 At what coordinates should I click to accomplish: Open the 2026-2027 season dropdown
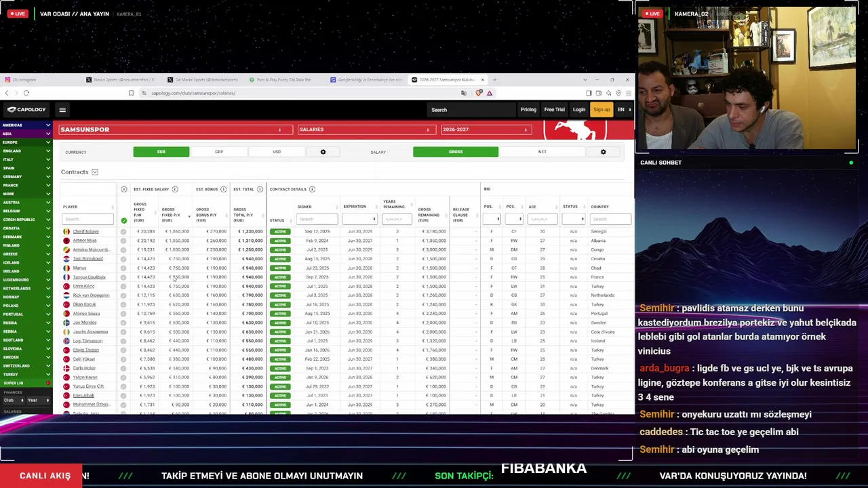pos(486,129)
